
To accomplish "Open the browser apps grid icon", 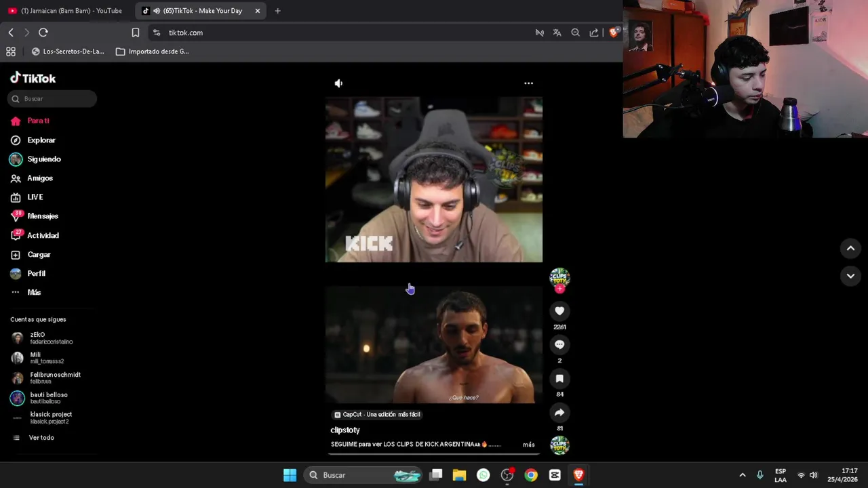I will click(11, 52).
